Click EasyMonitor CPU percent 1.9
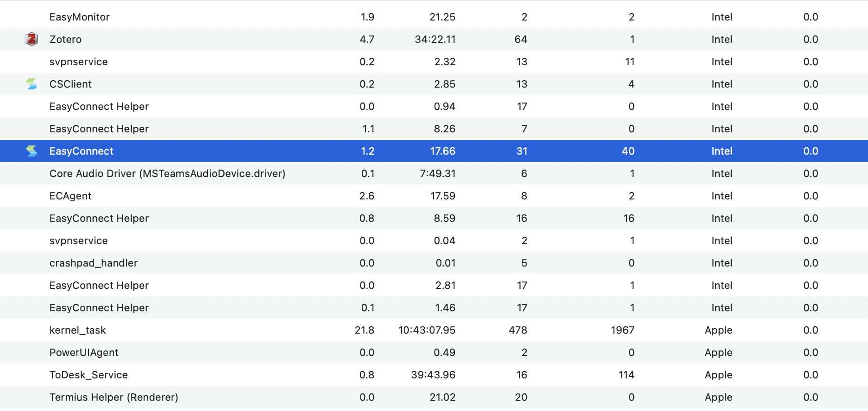The image size is (868, 411). click(367, 17)
